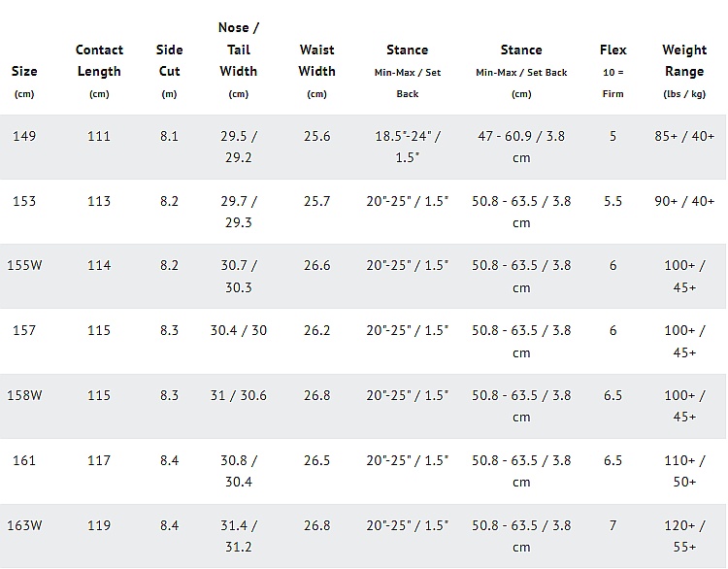The image size is (728, 569).
Task: Select the Contact Length column header
Action: click(99, 60)
